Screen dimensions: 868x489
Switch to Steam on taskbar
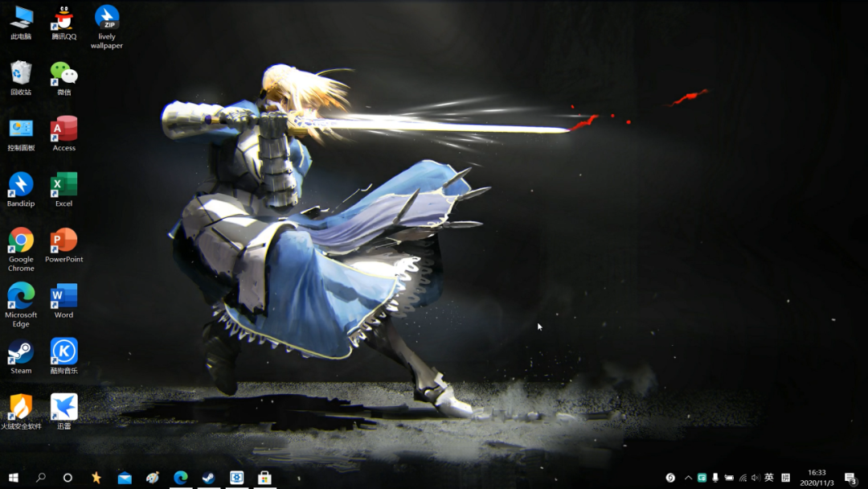coord(209,478)
